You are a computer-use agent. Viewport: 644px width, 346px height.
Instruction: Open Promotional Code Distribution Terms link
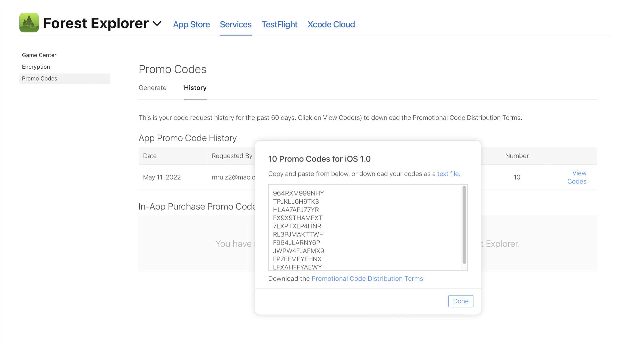pos(367,279)
